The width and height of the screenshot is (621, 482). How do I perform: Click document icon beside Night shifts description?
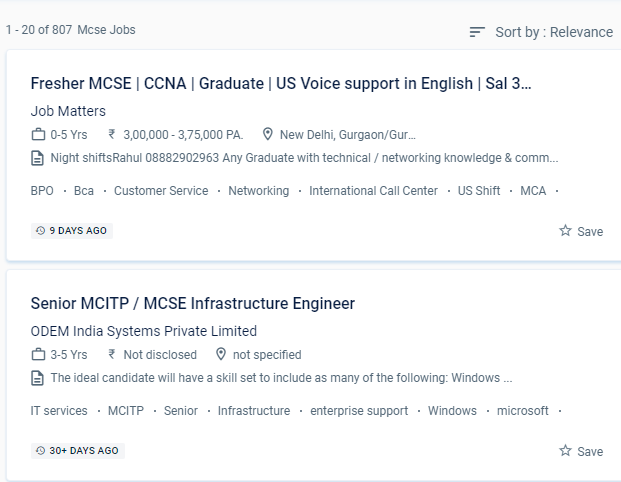(x=38, y=157)
